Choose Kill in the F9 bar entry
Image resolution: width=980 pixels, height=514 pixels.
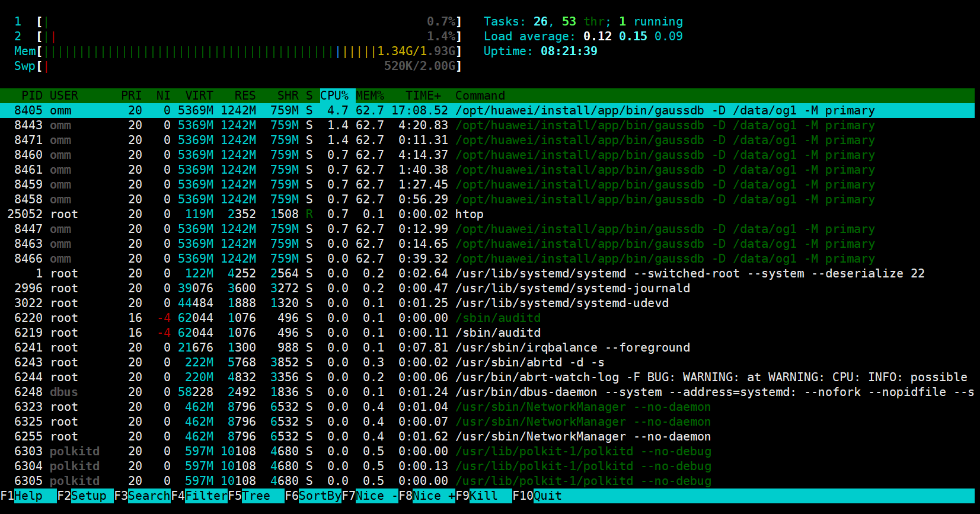click(484, 496)
